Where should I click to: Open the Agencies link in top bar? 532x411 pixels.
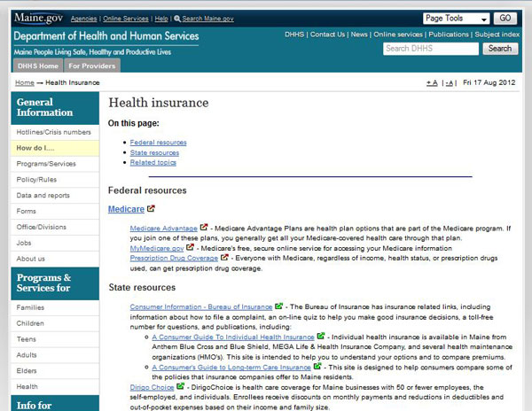coord(84,19)
